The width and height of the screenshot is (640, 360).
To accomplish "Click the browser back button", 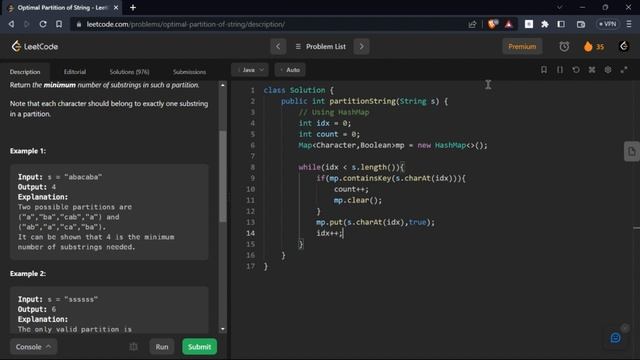I will 11,24.
